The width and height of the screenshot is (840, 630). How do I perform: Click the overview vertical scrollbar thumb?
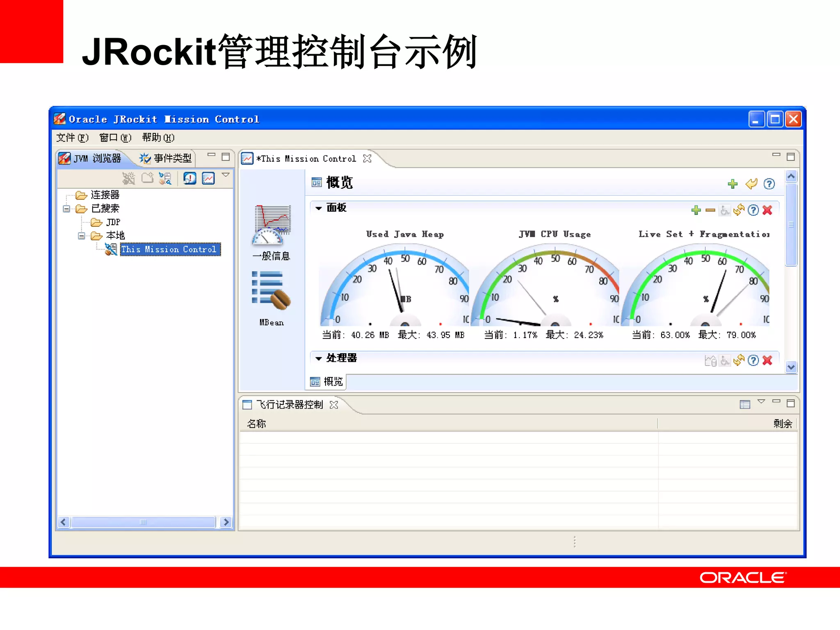791,225
